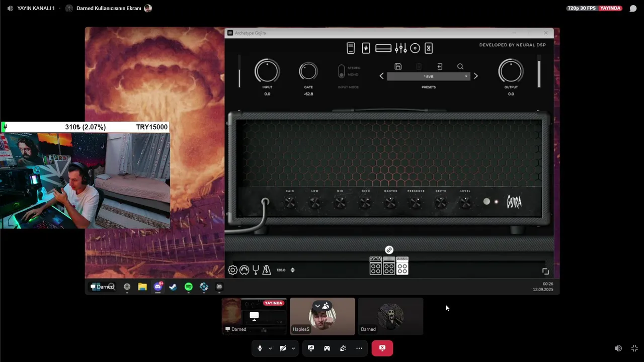The width and height of the screenshot is (644, 362).
Task: Select the first amp type icon
Action: [376, 265]
